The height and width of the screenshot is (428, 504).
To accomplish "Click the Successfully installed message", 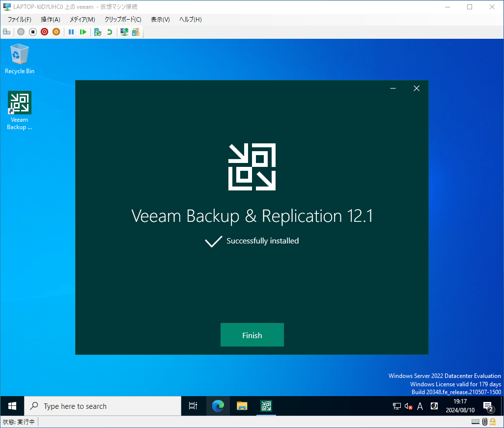I will pyautogui.click(x=263, y=241).
